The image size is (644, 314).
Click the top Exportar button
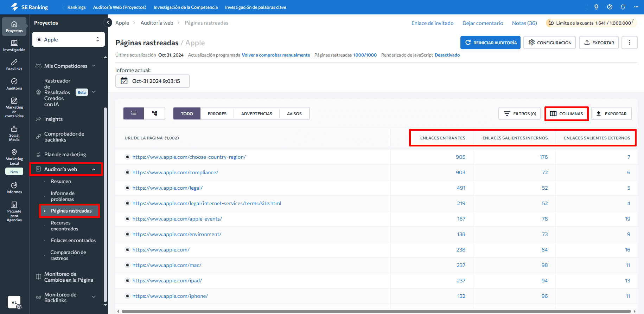click(x=599, y=42)
